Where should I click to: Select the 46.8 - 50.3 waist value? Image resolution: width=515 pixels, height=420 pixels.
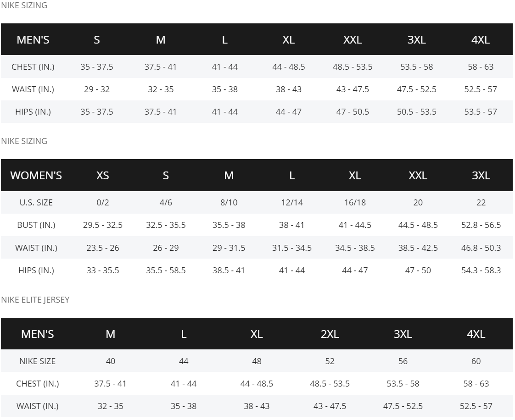(x=481, y=248)
